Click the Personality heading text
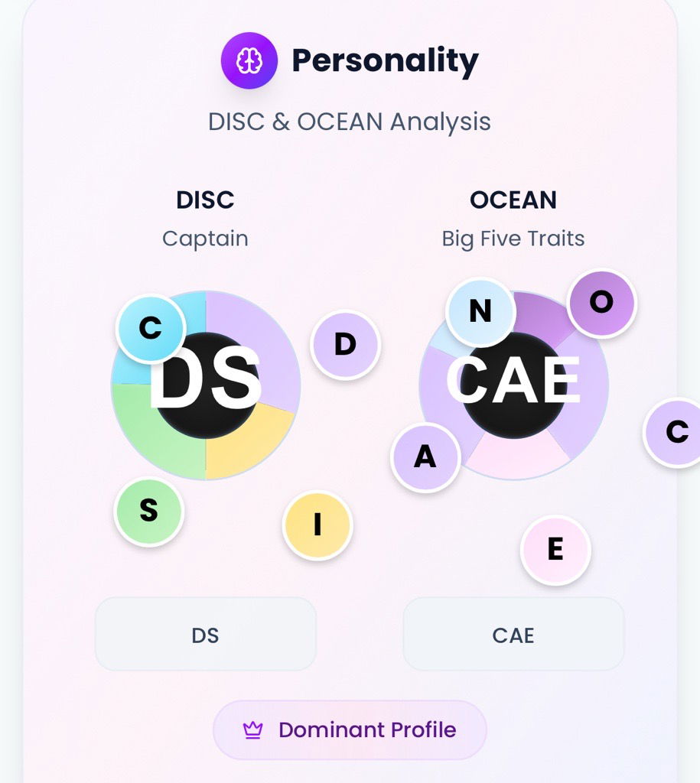Screen dimensions: 700x783 [x=386, y=60]
